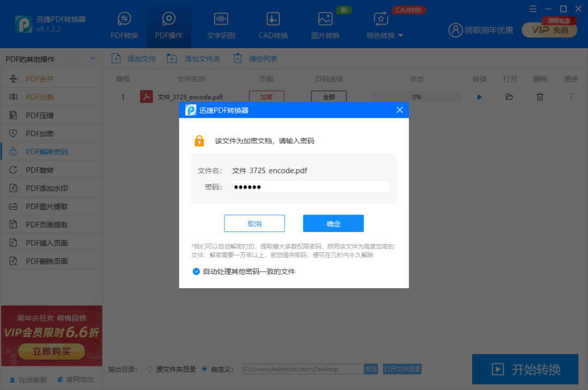
Task: Click the 加密 status tag
Action: 267,97
